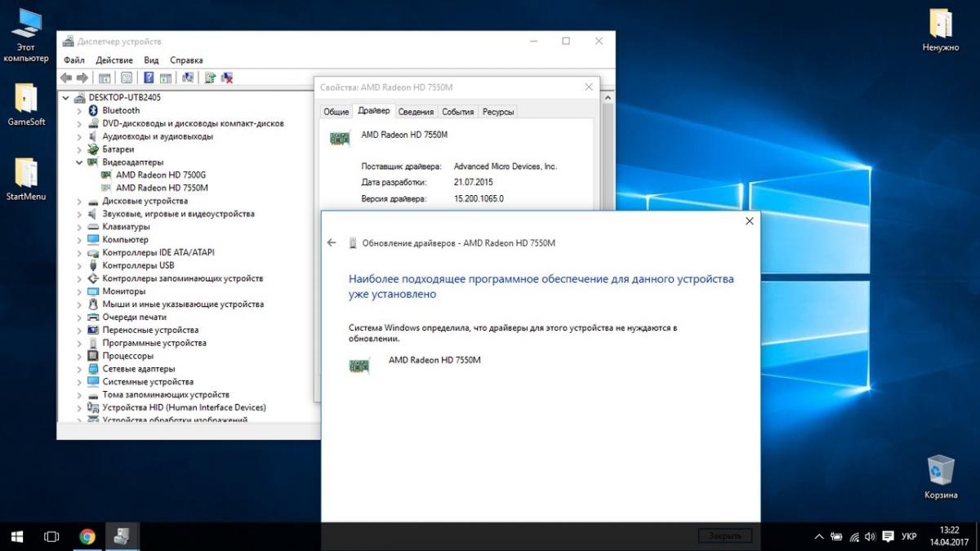Open Google Chrome from the taskbar
This screenshot has height=551, width=980.
(x=87, y=536)
